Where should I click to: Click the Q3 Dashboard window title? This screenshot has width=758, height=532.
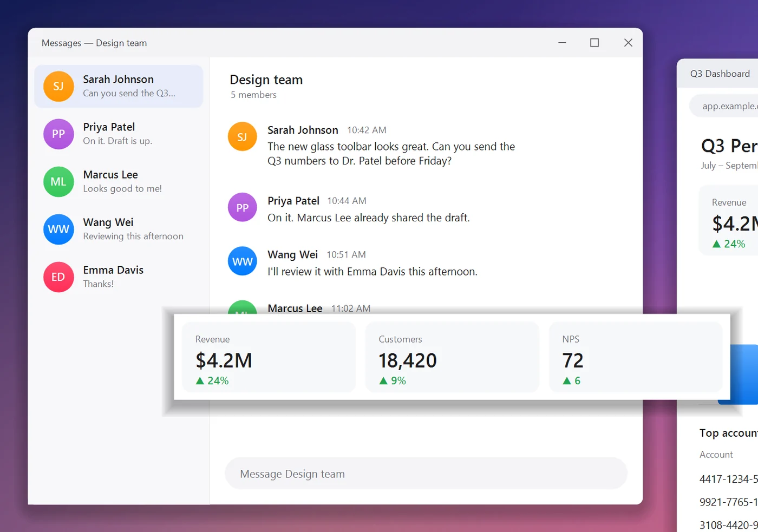(720, 74)
